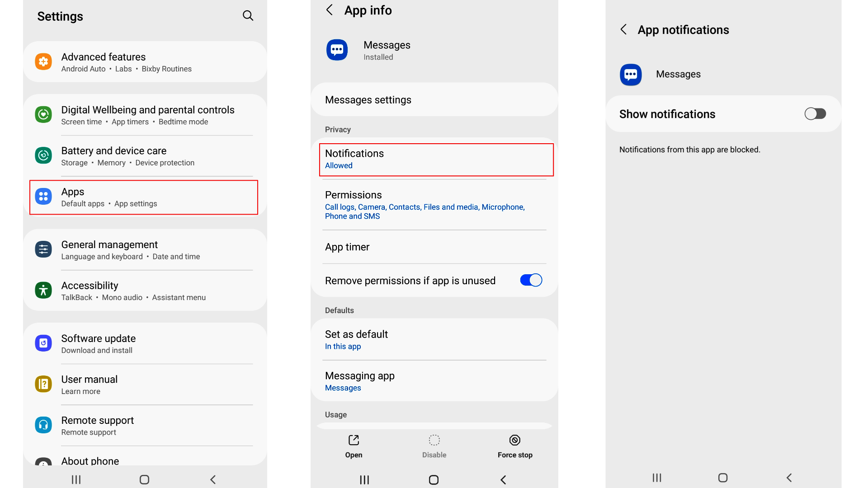Tap recents button in Settings screen navbar
The height and width of the screenshot is (488, 868).
(x=76, y=479)
